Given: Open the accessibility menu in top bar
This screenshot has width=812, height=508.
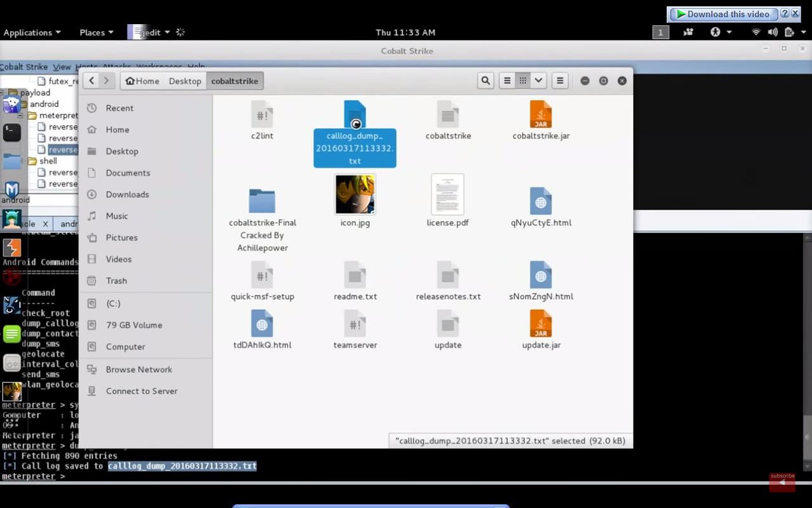Looking at the screenshot, I should (x=721, y=32).
